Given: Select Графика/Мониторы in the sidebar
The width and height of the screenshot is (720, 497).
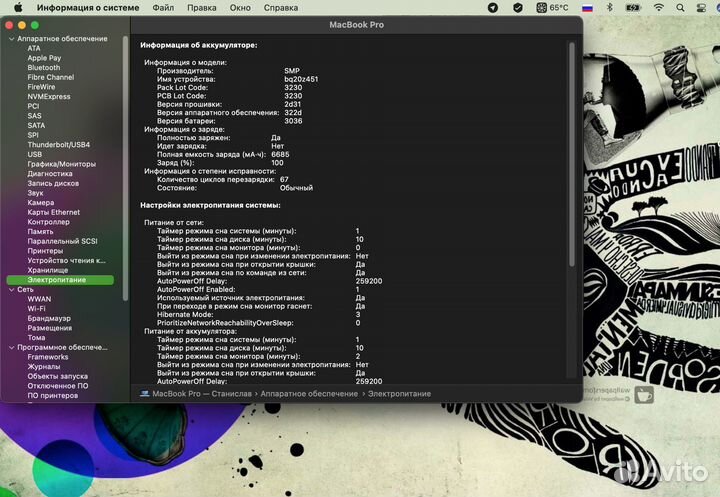Looking at the screenshot, I should (62, 164).
